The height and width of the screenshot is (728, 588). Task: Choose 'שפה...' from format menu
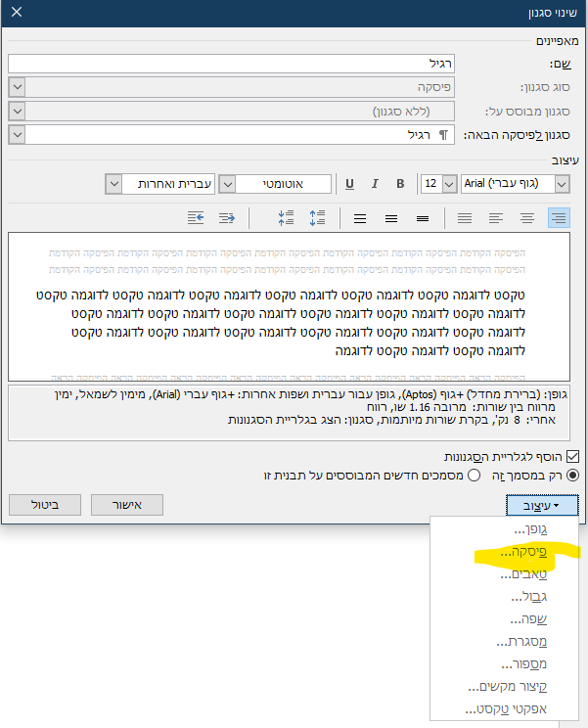(505, 618)
